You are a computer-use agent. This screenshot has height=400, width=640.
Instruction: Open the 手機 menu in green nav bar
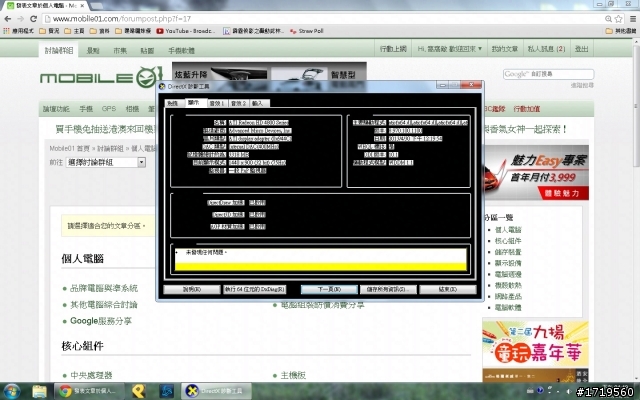point(86,109)
